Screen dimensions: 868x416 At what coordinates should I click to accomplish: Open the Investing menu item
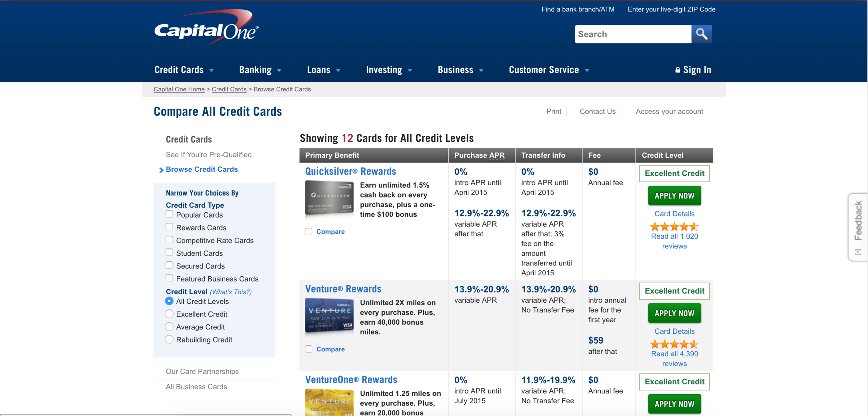pos(384,70)
